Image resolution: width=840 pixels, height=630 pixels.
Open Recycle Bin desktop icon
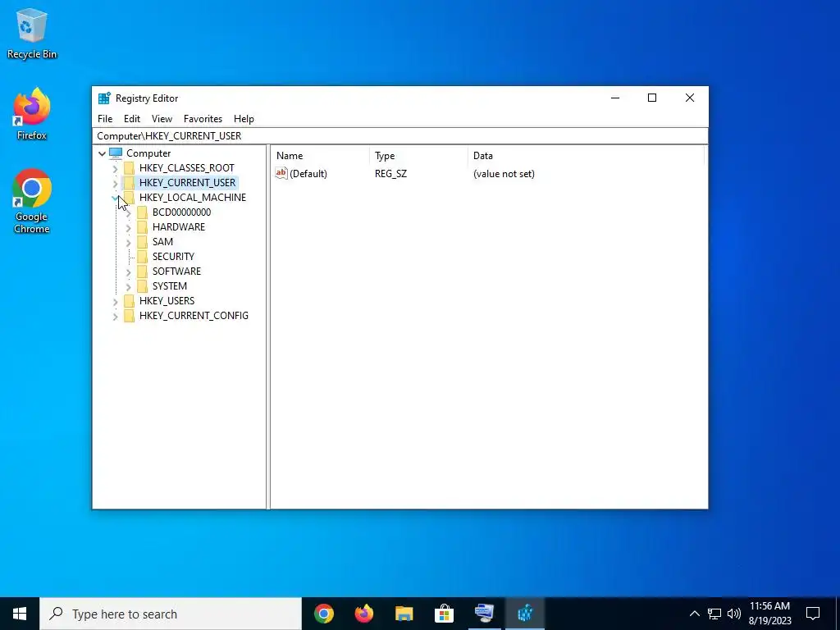(x=32, y=34)
